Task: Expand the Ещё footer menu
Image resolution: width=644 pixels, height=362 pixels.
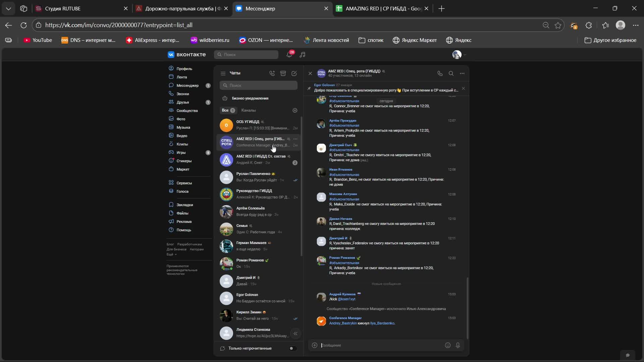Action: pos(171,254)
